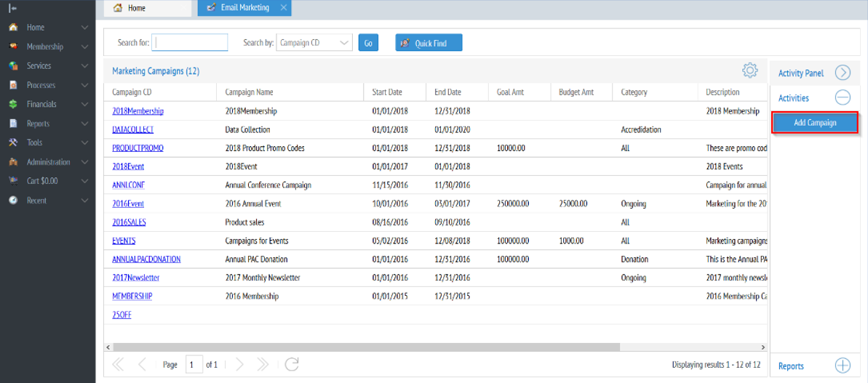The image size is (868, 383).
Task: Open the 2016Event campaign link
Action: (x=129, y=203)
